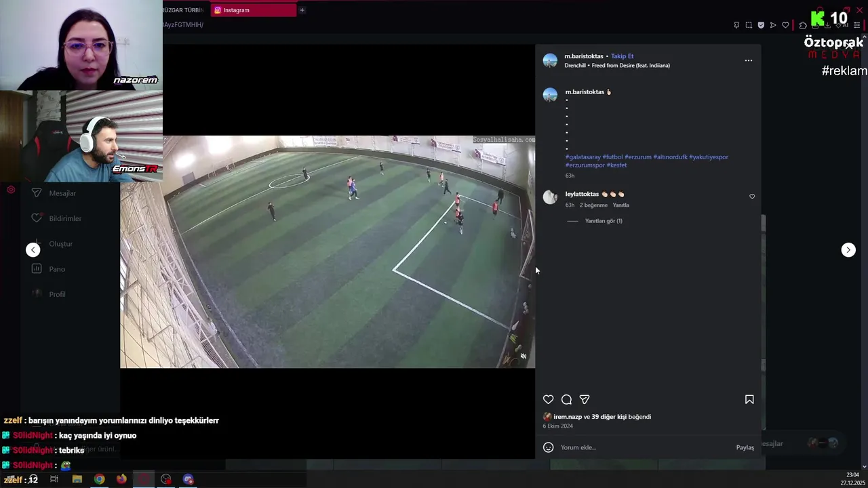Like leylattoktas's comment with the small heart
The image size is (868, 488).
click(752, 197)
